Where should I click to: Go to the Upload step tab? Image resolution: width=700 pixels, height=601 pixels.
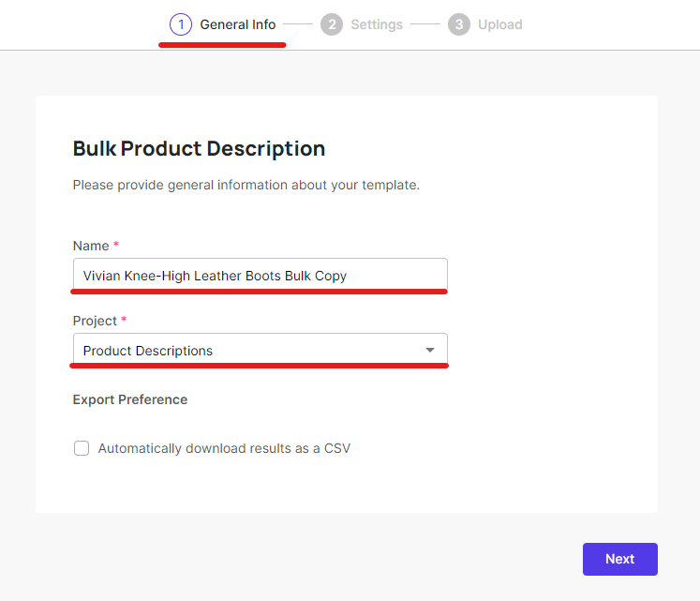[499, 24]
